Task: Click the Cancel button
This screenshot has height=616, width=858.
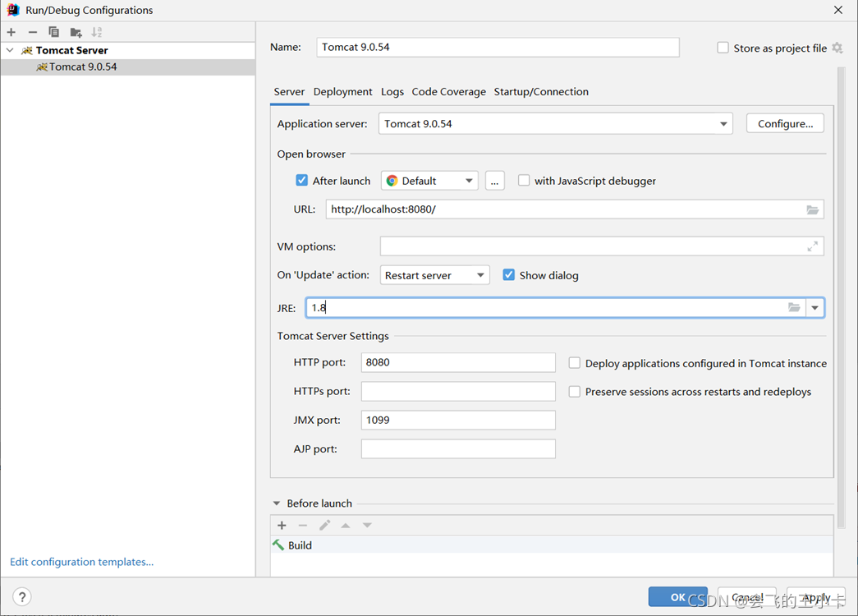Action: click(747, 597)
